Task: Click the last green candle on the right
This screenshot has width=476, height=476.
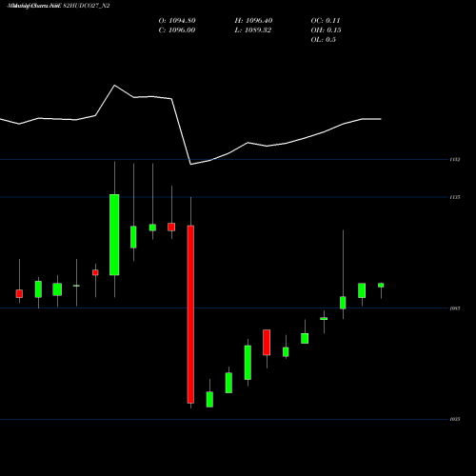Action: point(381,285)
